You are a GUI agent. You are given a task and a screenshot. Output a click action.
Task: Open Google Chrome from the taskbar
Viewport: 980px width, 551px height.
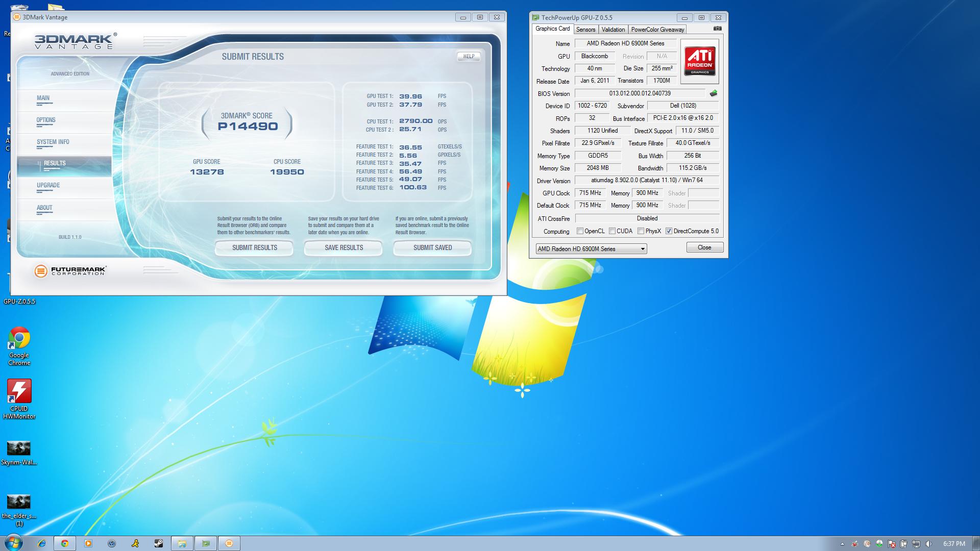pyautogui.click(x=65, y=543)
